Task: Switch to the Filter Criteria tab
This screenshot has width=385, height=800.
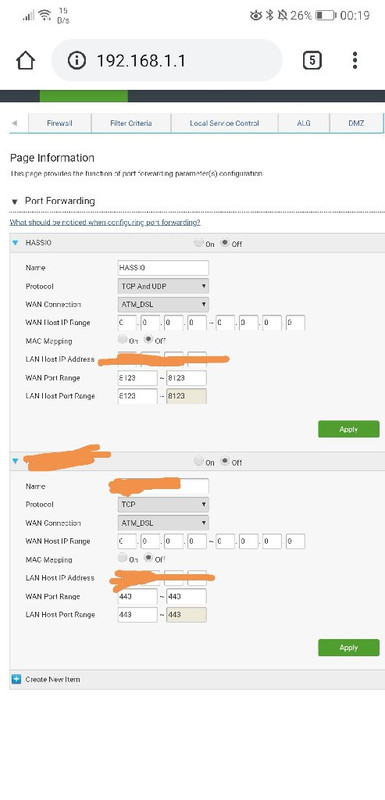Action: (x=131, y=123)
